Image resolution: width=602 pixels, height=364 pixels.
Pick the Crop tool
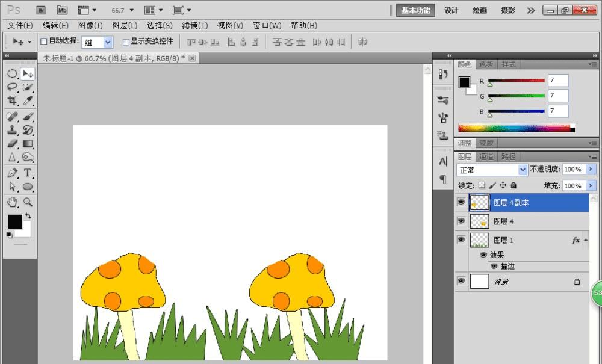click(x=12, y=101)
